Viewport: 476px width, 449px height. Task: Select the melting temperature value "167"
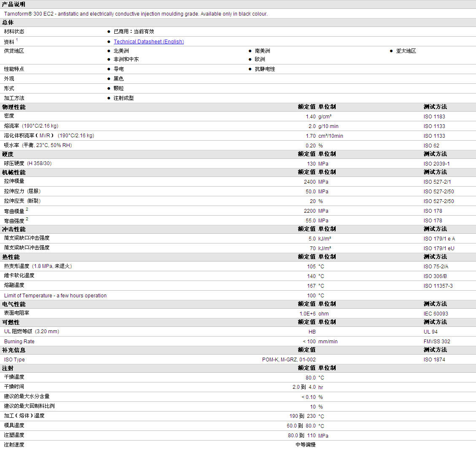point(312,286)
